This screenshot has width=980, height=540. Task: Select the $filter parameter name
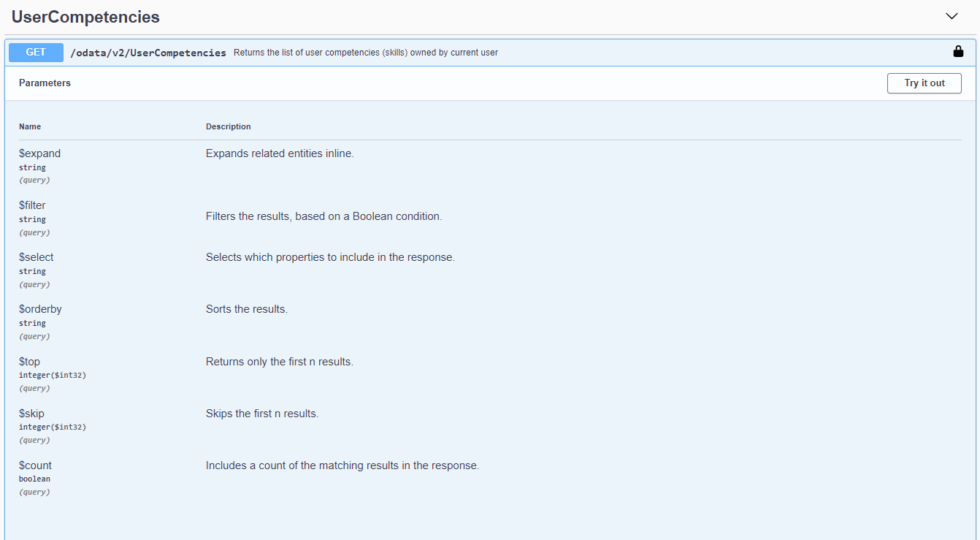[x=32, y=205]
